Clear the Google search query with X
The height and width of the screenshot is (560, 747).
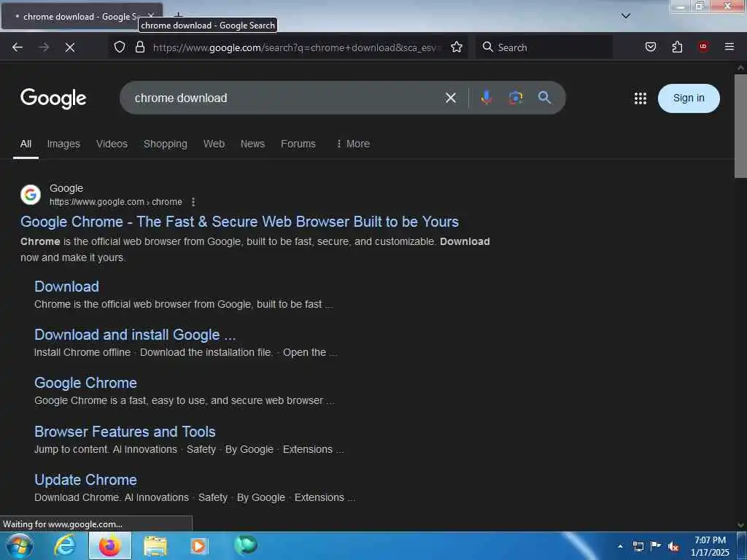(450, 98)
